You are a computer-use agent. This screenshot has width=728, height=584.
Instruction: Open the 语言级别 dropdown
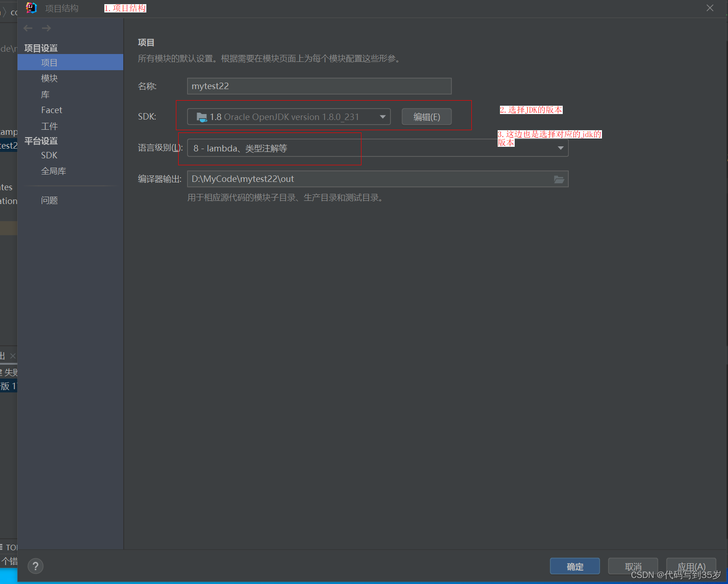pyautogui.click(x=378, y=148)
